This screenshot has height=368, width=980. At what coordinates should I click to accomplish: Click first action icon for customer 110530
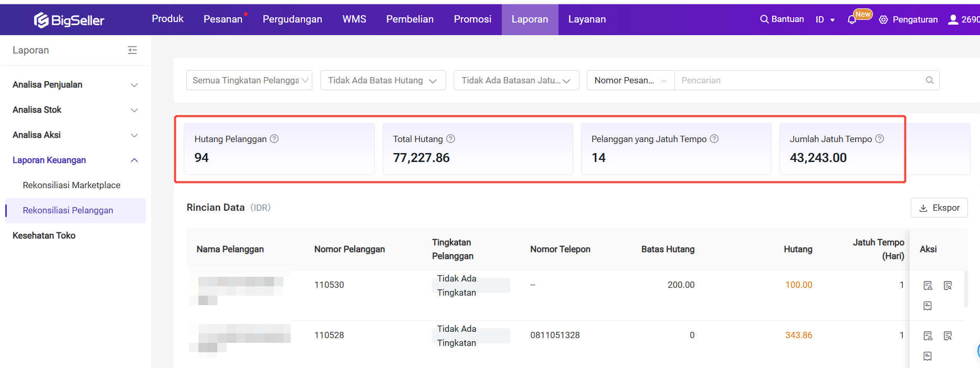pyautogui.click(x=928, y=285)
